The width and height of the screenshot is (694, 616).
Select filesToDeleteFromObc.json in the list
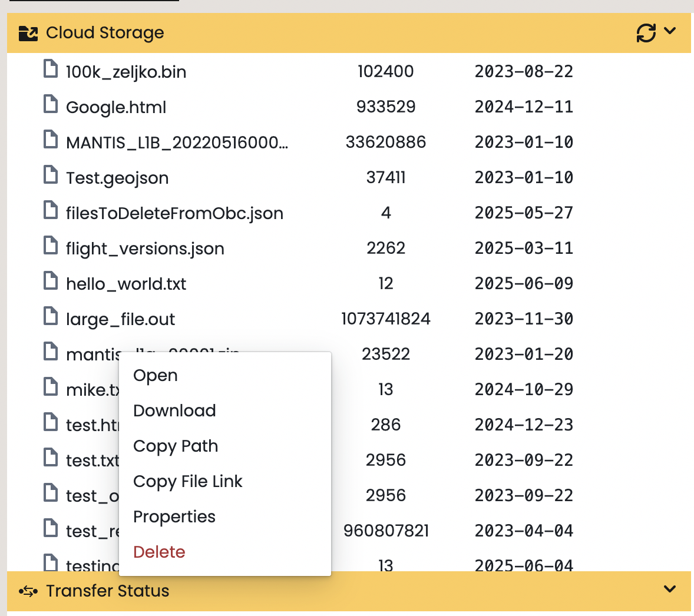[x=174, y=213]
